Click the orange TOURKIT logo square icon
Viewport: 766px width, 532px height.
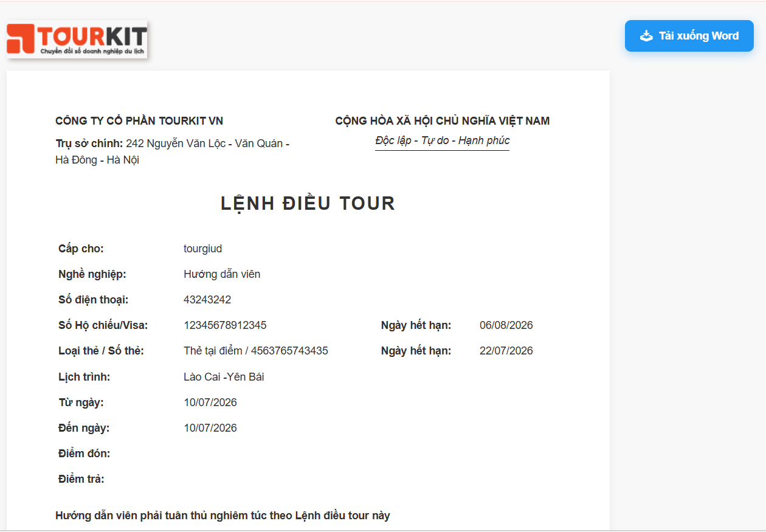21,39
